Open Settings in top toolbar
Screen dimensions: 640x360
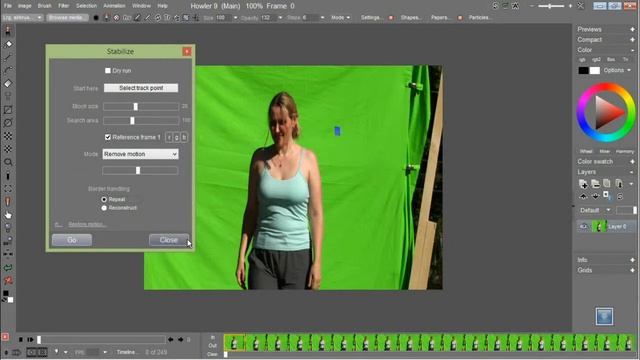tap(371, 18)
